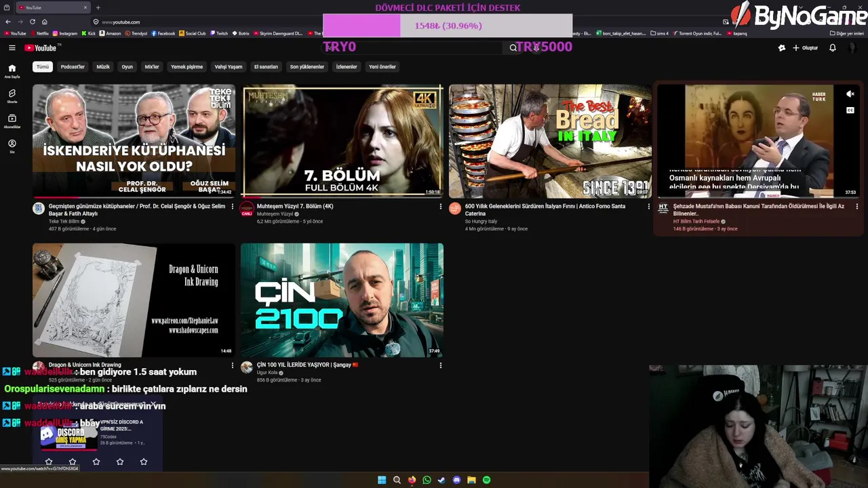Open the İskenderiye Kütüphanesi video thumbnail
This screenshot has width=868, height=488.
click(134, 140)
